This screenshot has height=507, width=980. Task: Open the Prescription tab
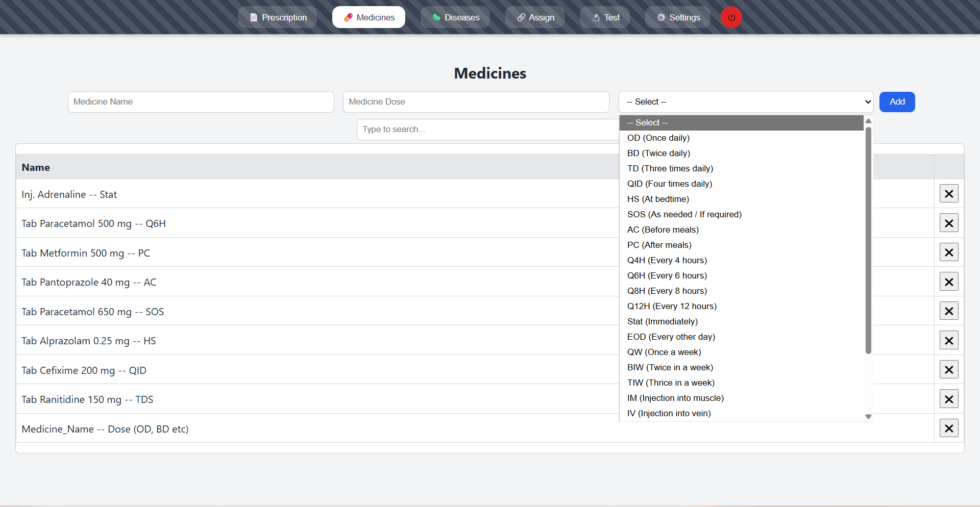tap(278, 17)
